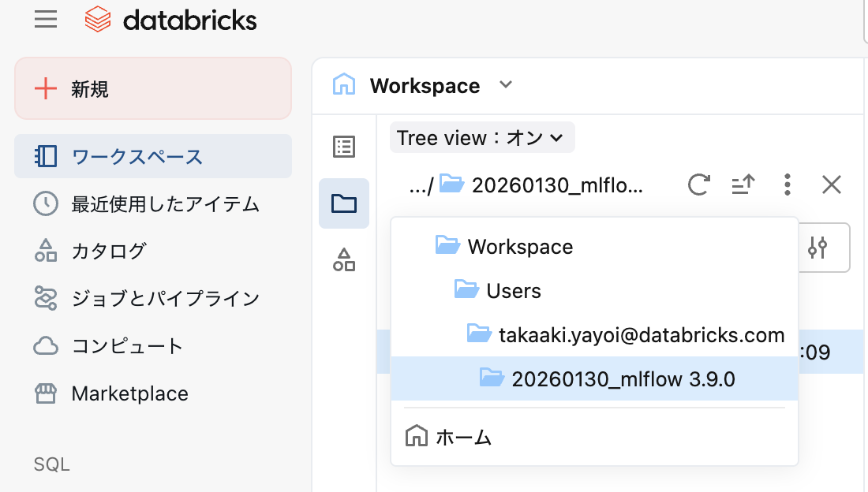Image resolution: width=868 pixels, height=492 pixels.
Task: Open Marketplace from the sidebar
Action: (x=129, y=393)
